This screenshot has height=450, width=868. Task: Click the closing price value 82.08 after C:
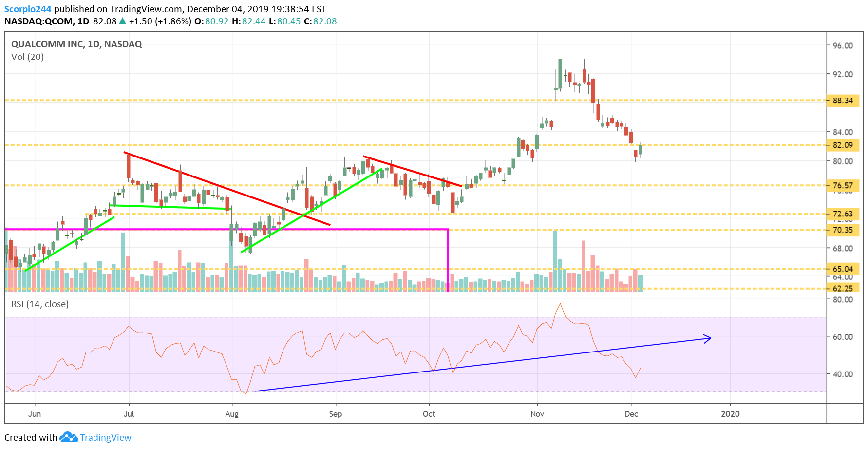click(x=325, y=21)
